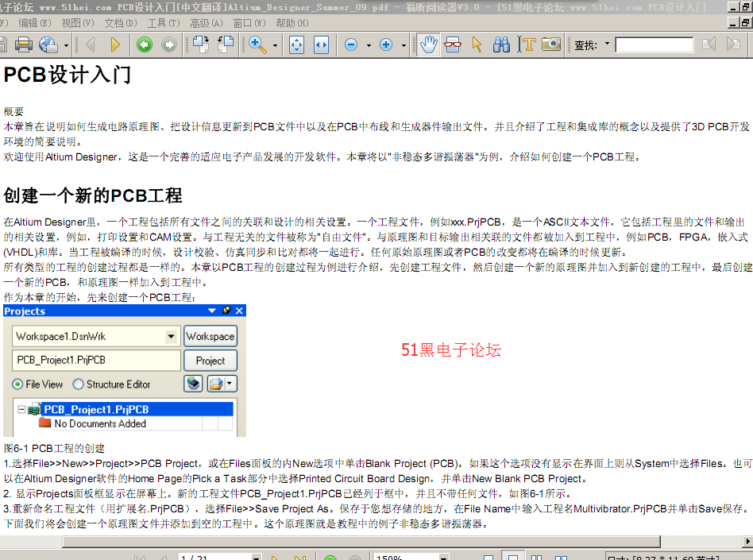Select the magnifier zoom tool

(x=258, y=44)
